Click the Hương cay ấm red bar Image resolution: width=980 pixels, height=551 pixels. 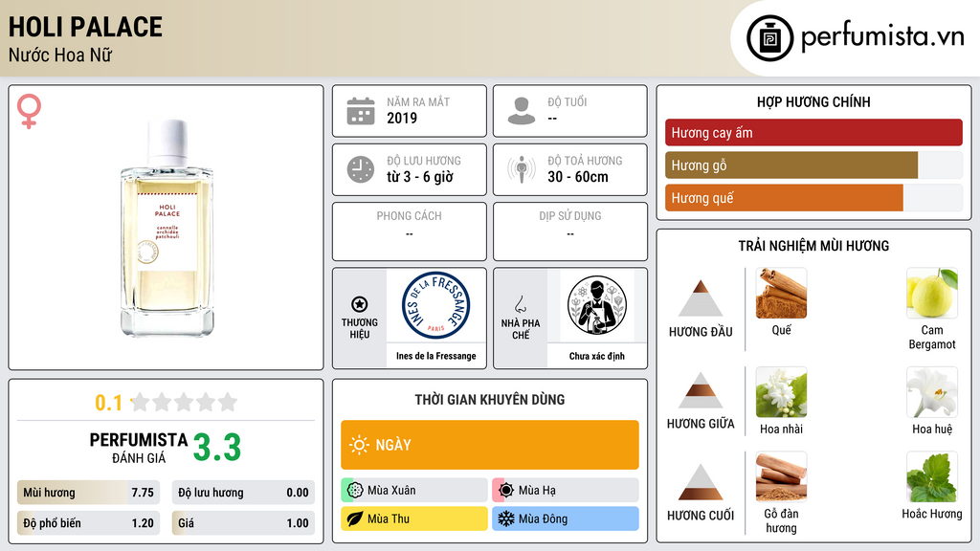813,132
